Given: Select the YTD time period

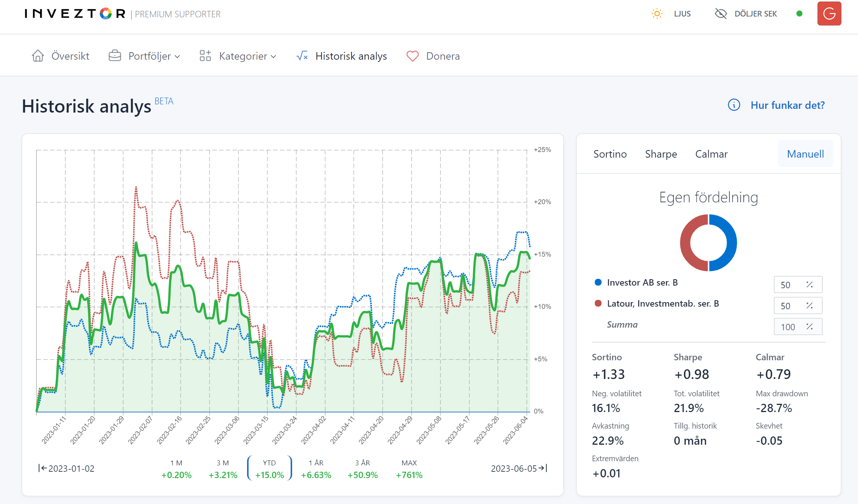Looking at the screenshot, I should pyautogui.click(x=269, y=469).
